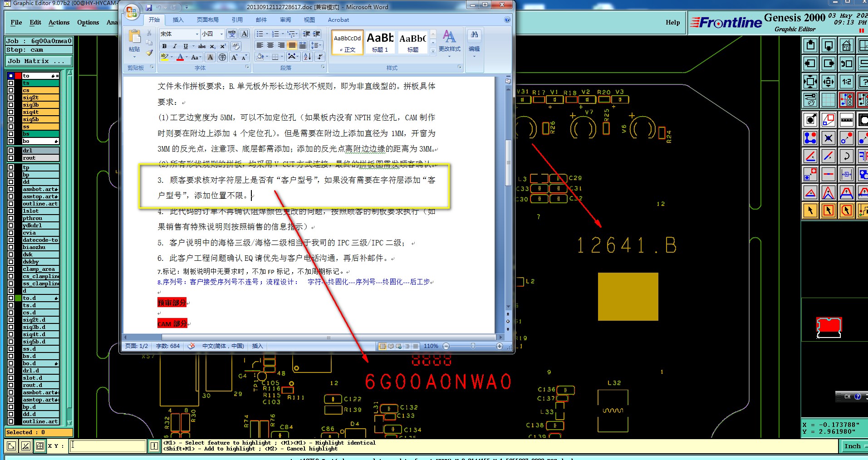Open the font name dropdown 宋体
The width and height of the screenshot is (868, 460).
tap(197, 34)
